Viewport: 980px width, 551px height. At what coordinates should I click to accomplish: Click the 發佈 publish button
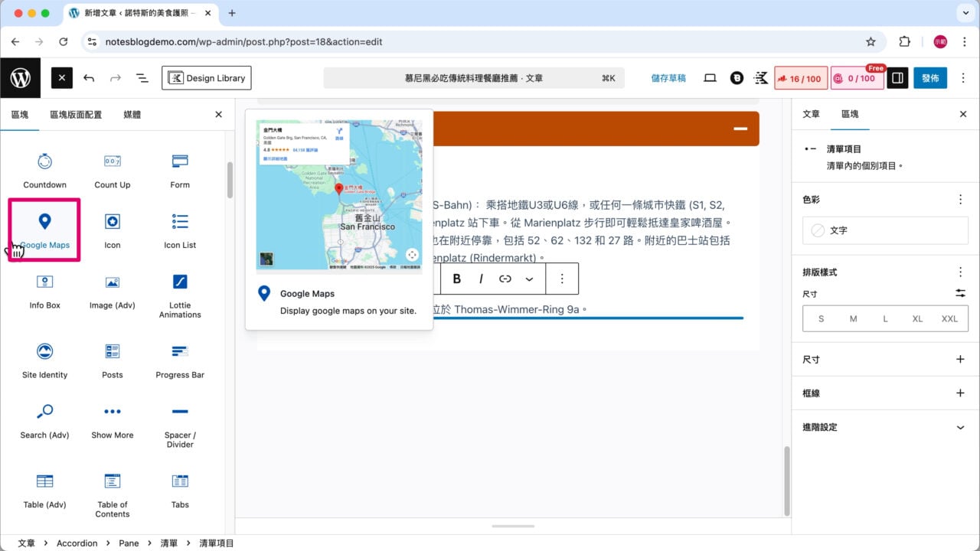(x=930, y=77)
